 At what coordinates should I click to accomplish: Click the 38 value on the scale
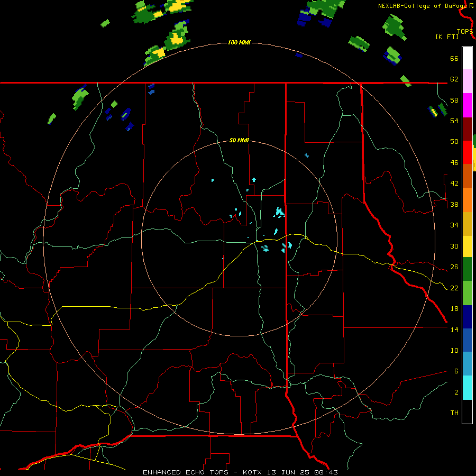[454, 204]
